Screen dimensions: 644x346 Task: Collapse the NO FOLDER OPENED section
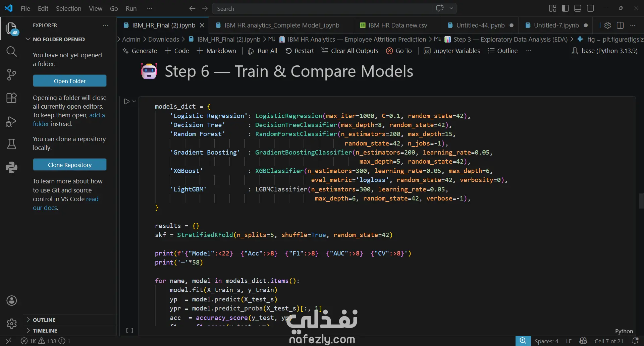[x=70, y=39]
